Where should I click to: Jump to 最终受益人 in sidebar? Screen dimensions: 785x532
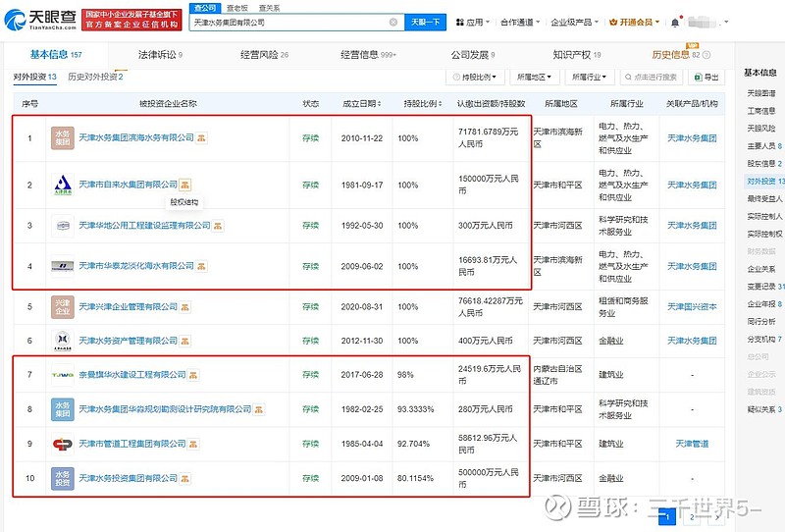(764, 199)
